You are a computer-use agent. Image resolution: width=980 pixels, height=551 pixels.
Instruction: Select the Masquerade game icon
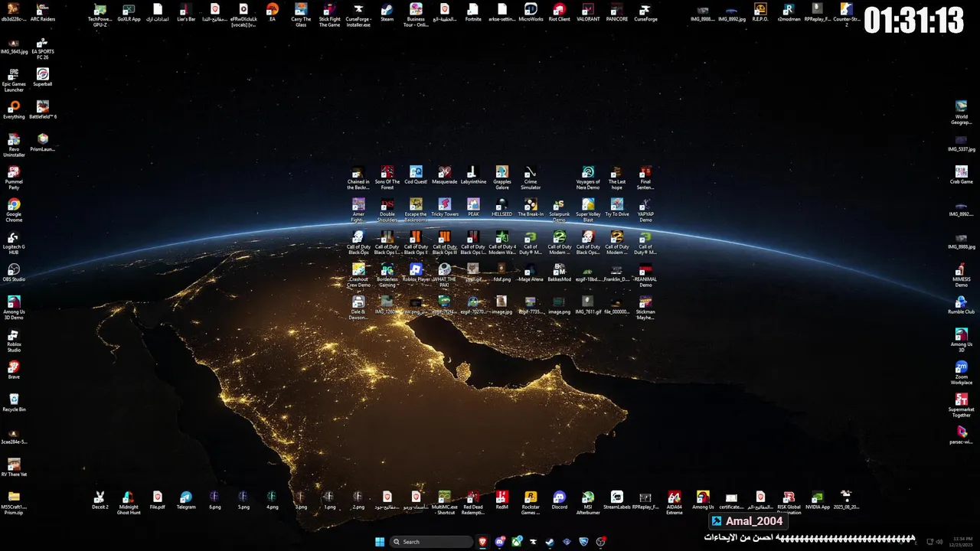tap(444, 175)
